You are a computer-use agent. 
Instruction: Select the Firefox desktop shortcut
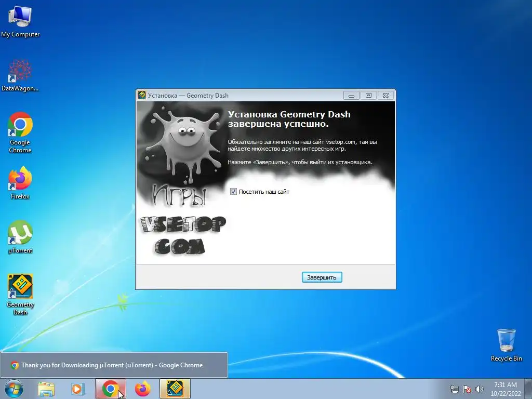coord(20,182)
